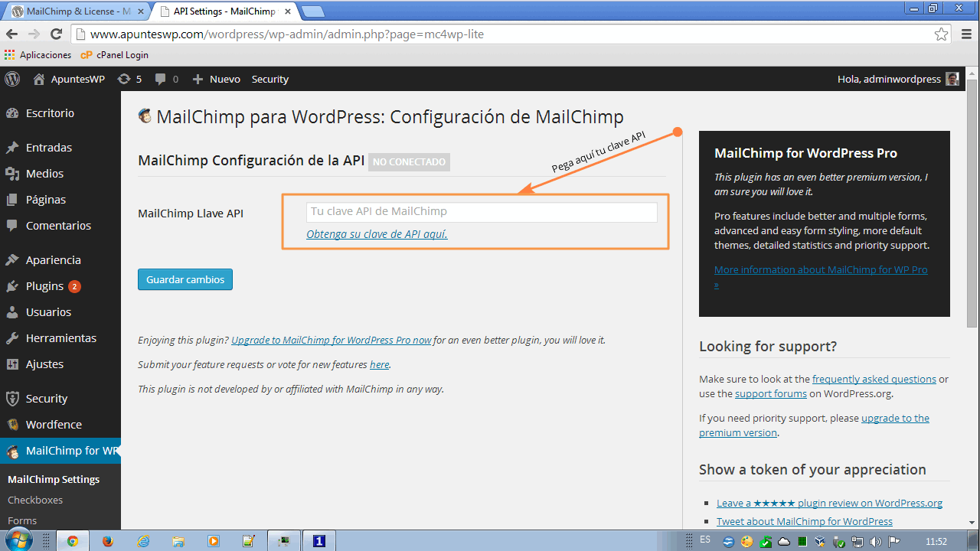Viewport: 980px width, 551px height.
Task: Open Security in the admin bar
Action: pyautogui.click(x=269, y=79)
